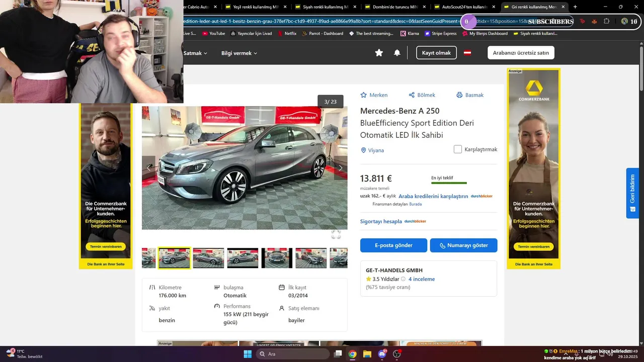The width and height of the screenshot is (644, 362).
Task: Open the My Blerps Dashboard bookmark
Action: tap(485, 34)
